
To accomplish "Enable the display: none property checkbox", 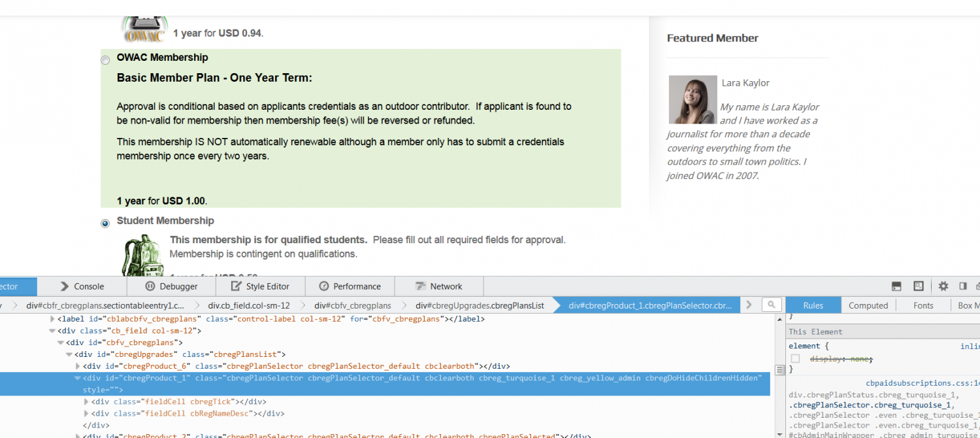I will pyautogui.click(x=795, y=358).
